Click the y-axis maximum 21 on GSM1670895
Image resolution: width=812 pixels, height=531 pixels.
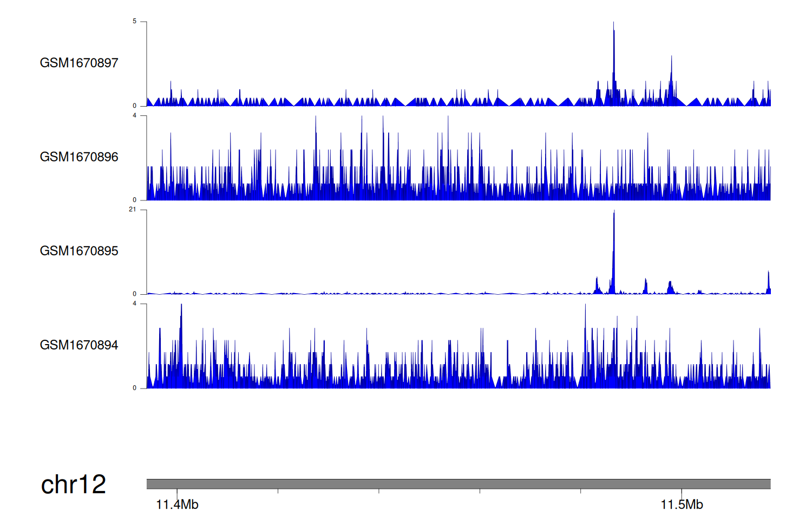coord(133,210)
